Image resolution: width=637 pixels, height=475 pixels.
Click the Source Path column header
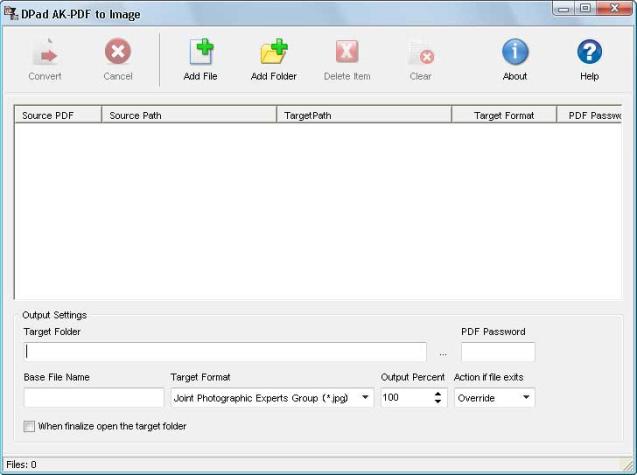click(x=189, y=115)
